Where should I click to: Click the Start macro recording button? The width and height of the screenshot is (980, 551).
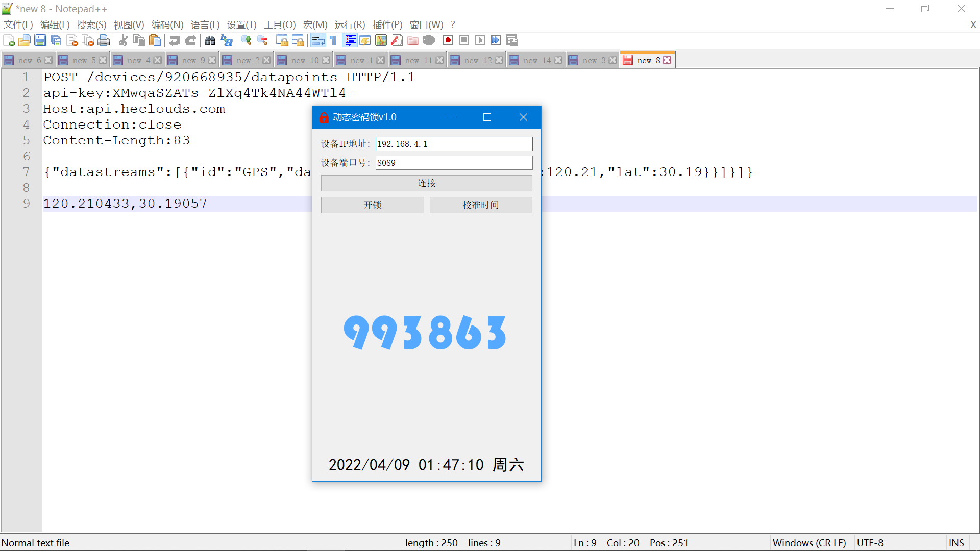[x=448, y=40]
